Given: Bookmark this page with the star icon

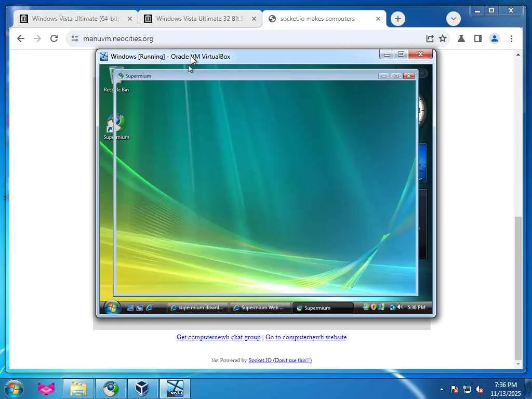Looking at the screenshot, I should 443,38.
